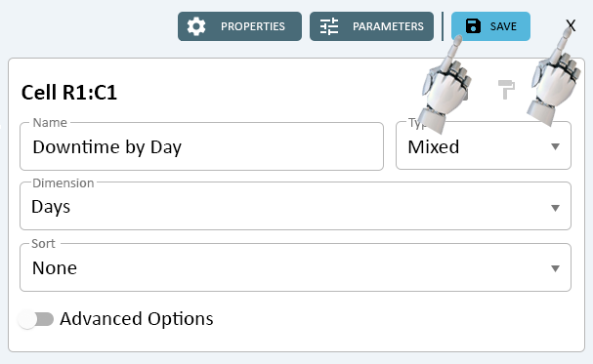Click the gear icon on Properties
Screen dimensions: 593x364
click(x=196, y=26)
